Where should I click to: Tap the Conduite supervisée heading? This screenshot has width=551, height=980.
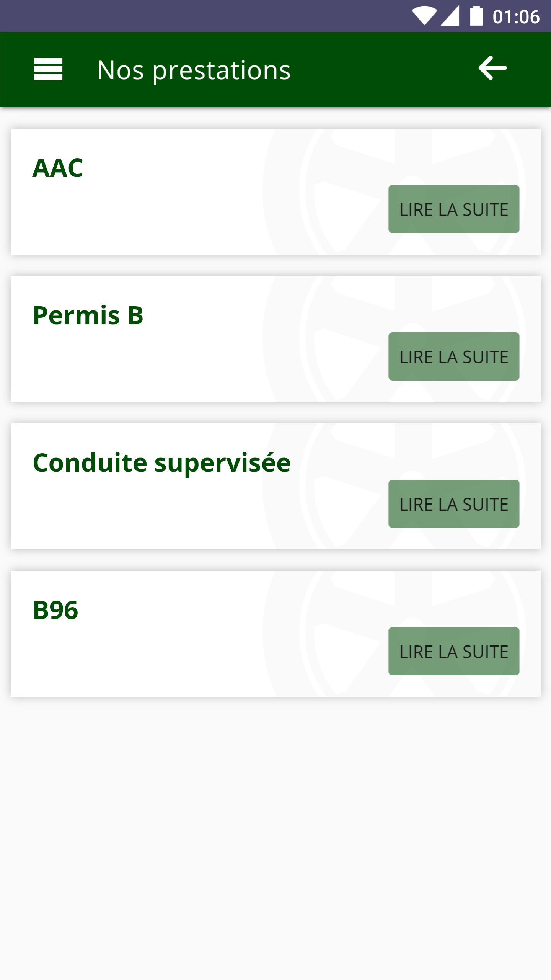pyautogui.click(x=161, y=463)
